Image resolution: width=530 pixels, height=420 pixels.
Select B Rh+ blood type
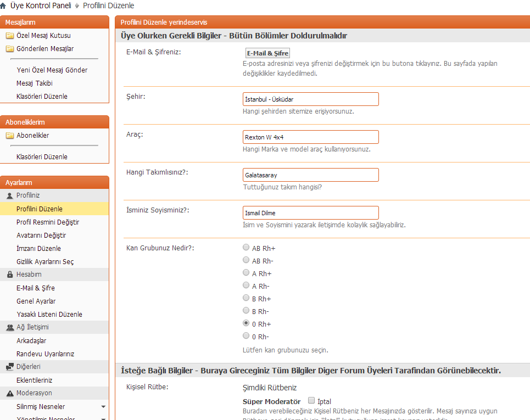coord(246,298)
